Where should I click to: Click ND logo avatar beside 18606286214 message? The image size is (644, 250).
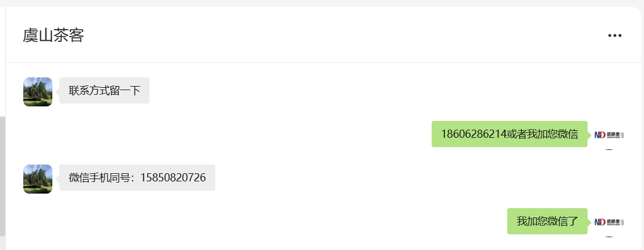609,135
